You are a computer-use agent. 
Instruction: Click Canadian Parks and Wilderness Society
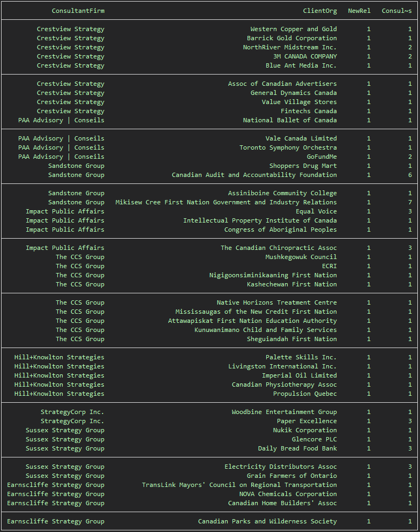point(267,521)
